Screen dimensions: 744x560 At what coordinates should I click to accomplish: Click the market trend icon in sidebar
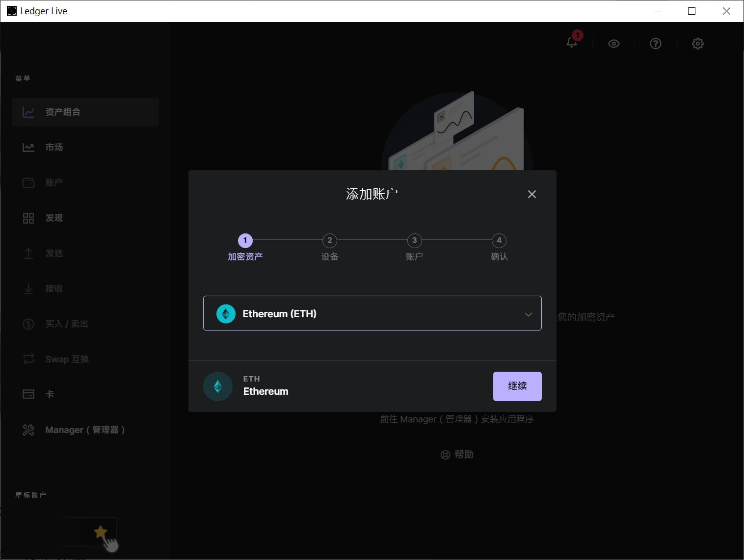[28, 147]
